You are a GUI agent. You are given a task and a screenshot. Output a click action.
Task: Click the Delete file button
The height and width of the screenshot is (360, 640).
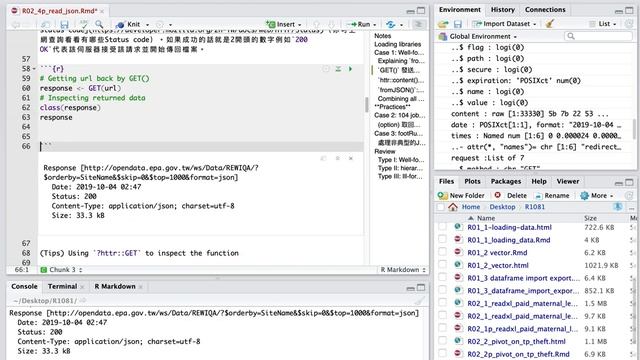pos(511,196)
